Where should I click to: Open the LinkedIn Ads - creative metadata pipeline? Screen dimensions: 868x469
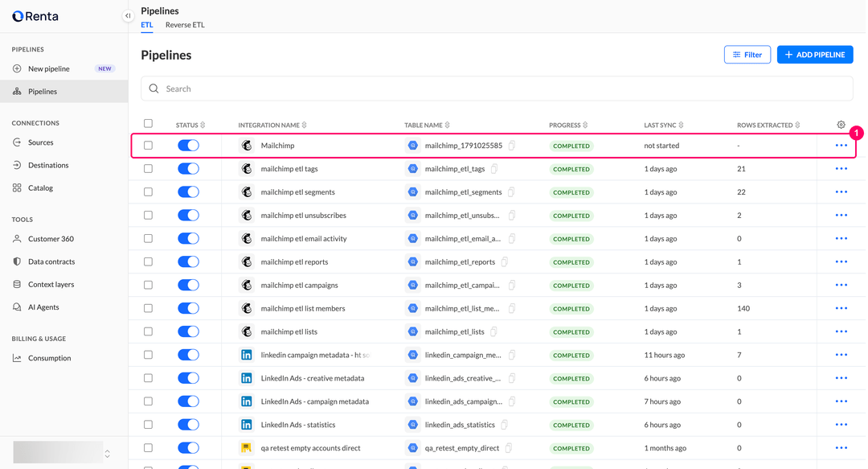[313, 378]
